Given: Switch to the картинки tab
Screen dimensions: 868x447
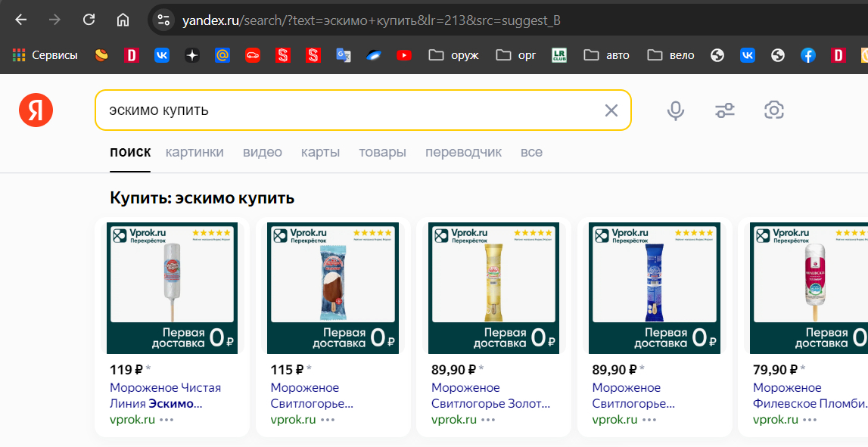Looking at the screenshot, I should pos(194,152).
